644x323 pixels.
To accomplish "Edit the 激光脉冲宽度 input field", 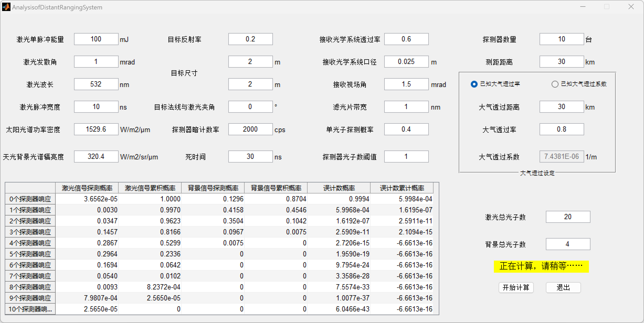I will coord(96,107).
